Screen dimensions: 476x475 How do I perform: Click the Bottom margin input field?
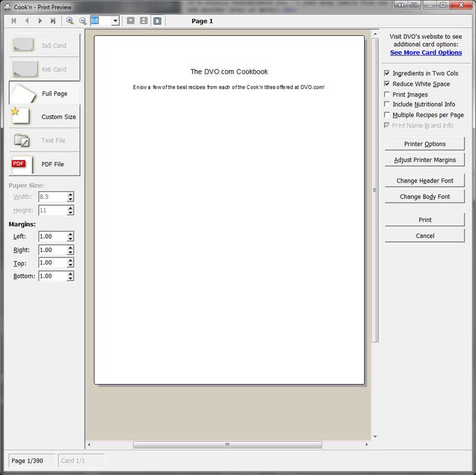[x=53, y=276]
